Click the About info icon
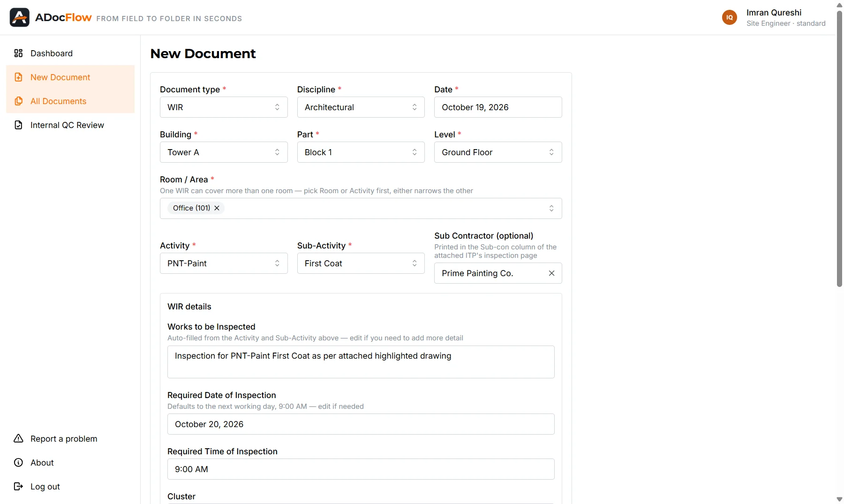 (x=18, y=462)
